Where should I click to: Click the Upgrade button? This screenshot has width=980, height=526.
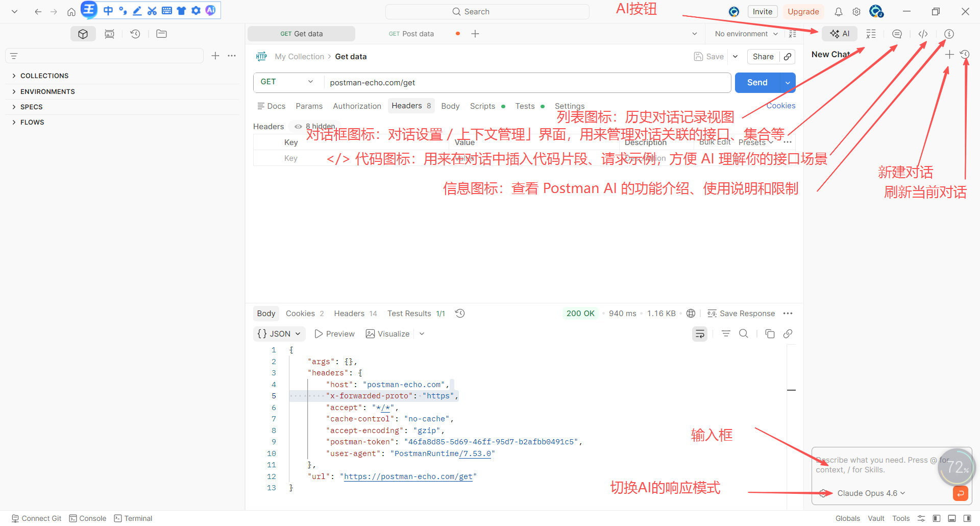pyautogui.click(x=803, y=12)
